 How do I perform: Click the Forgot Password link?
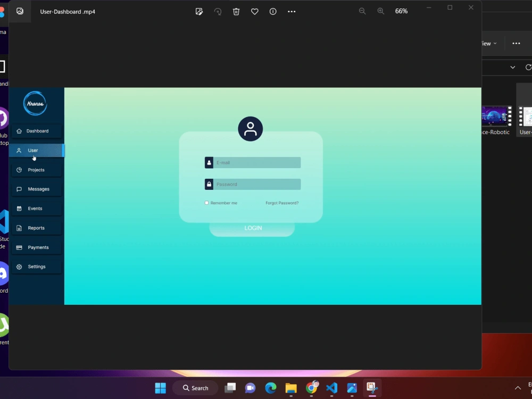pos(282,203)
